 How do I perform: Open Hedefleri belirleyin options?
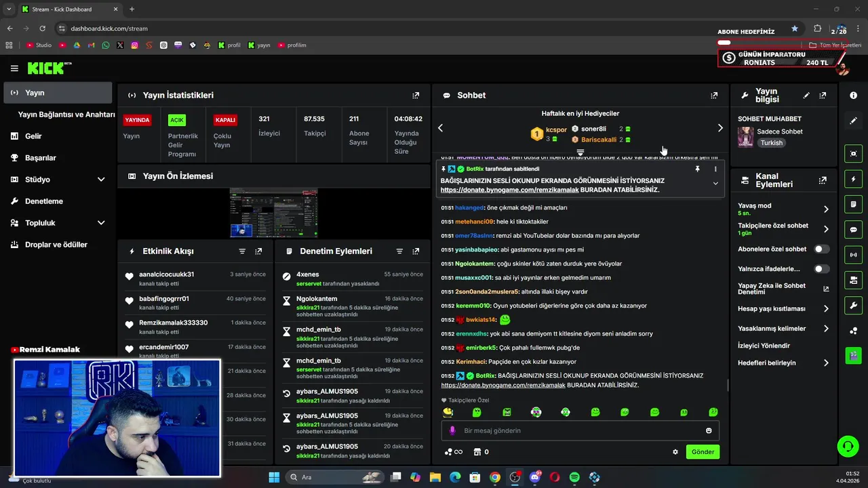[x=826, y=363]
